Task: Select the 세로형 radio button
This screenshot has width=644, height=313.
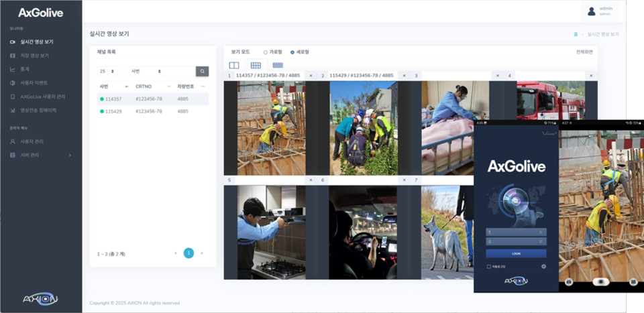Action: (292, 52)
